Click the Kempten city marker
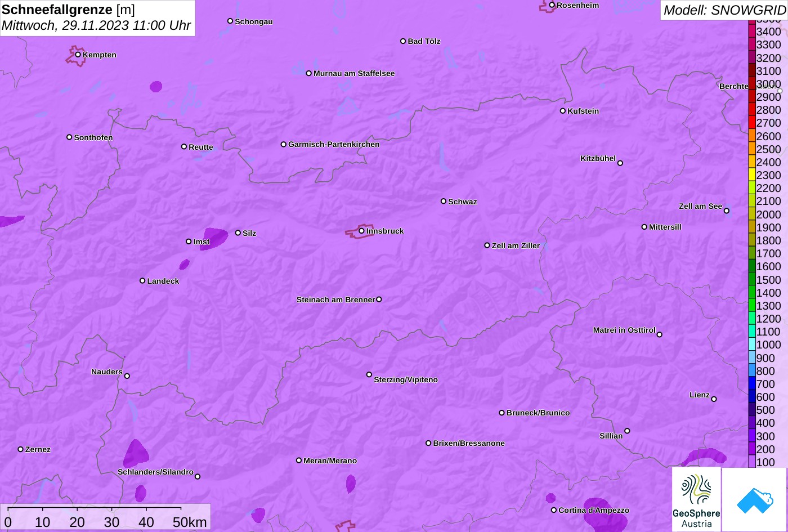The height and width of the screenshot is (532, 788). [x=78, y=55]
